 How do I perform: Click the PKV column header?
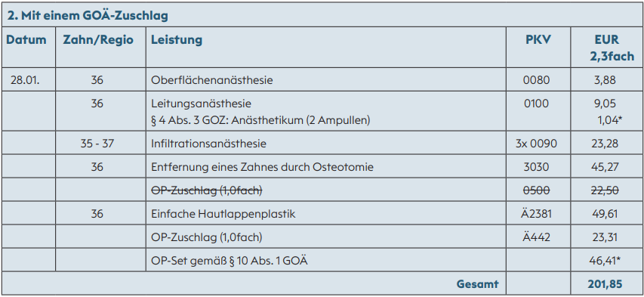[x=538, y=40]
